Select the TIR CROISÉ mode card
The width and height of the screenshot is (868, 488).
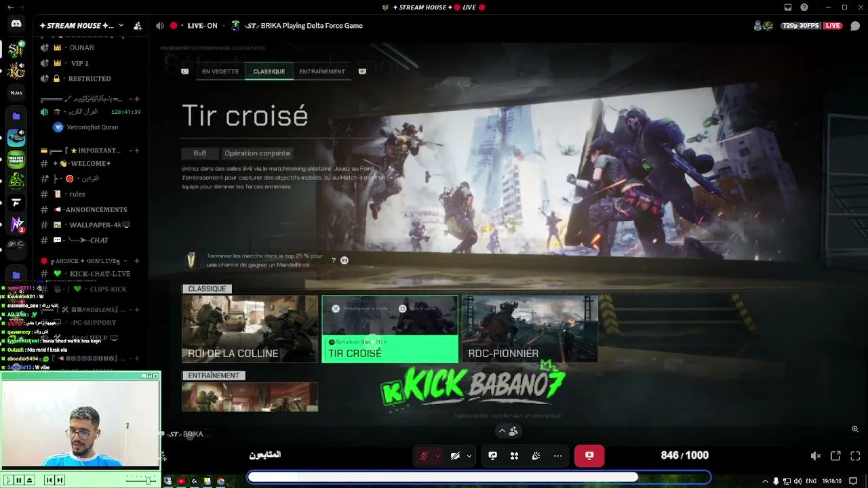[390, 329]
